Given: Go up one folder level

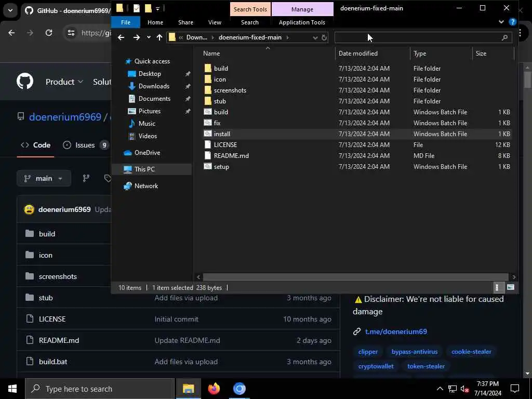Looking at the screenshot, I should click(159, 37).
